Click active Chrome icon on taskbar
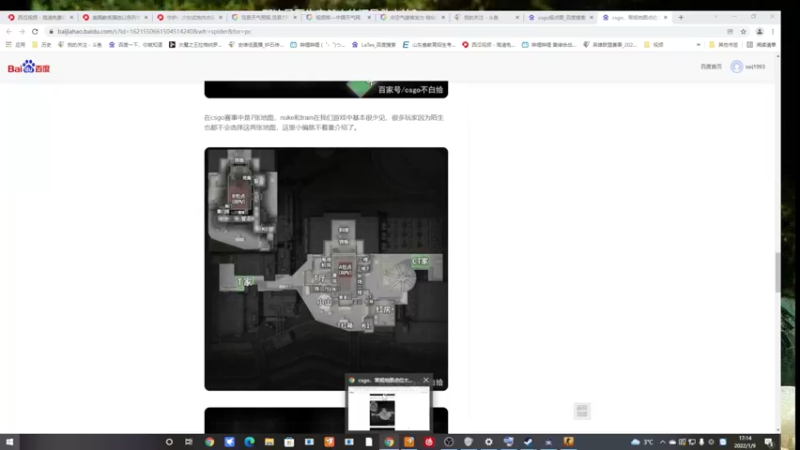The width and height of the screenshot is (800, 450). coord(389,442)
